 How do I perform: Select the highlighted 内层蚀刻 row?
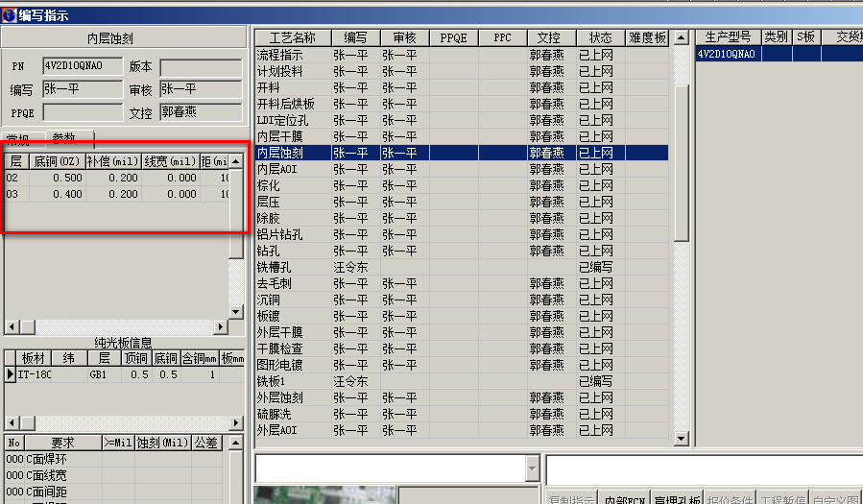(x=462, y=153)
